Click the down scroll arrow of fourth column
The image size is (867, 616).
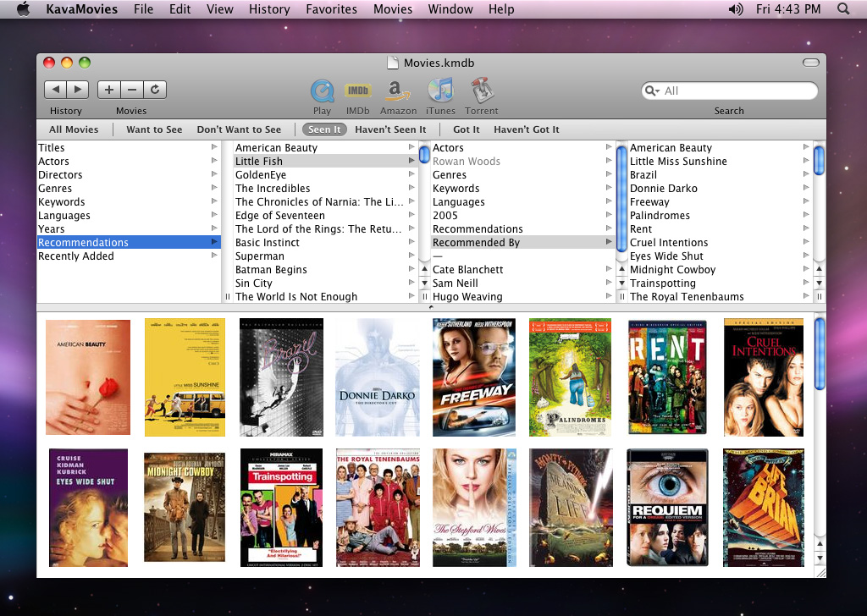pos(819,283)
